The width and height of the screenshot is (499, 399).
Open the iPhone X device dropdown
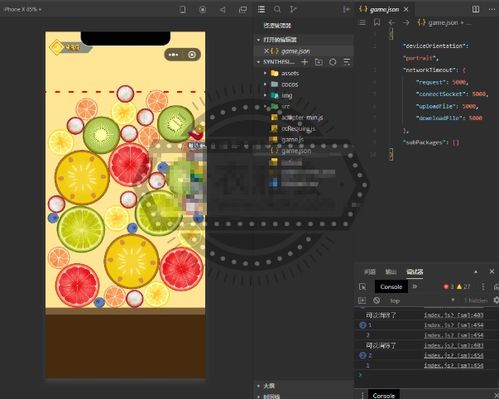pyautogui.click(x=23, y=9)
